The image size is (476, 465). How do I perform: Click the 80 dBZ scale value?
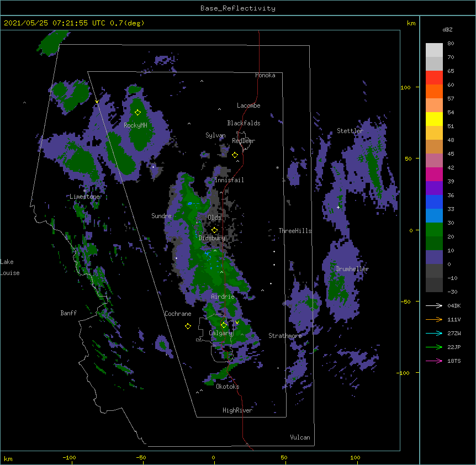[x=451, y=44]
